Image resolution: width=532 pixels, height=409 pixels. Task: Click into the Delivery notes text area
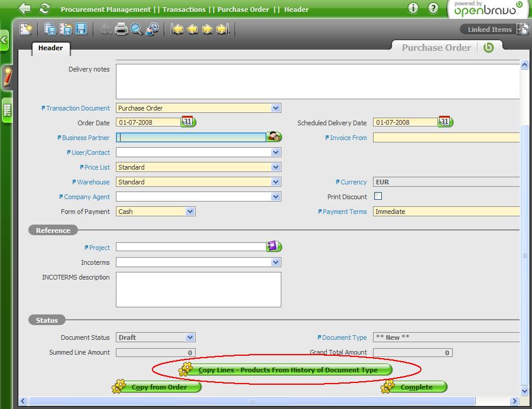[317, 81]
